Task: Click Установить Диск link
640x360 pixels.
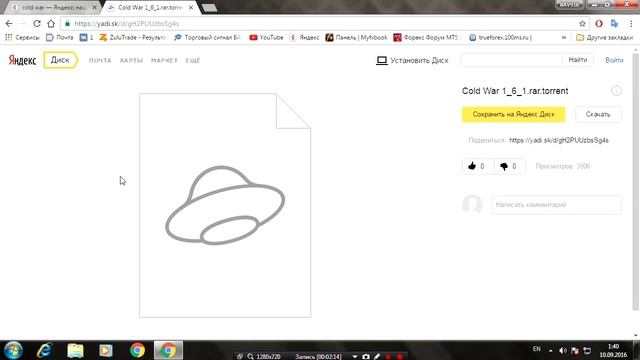Action: click(x=412, y=60)
